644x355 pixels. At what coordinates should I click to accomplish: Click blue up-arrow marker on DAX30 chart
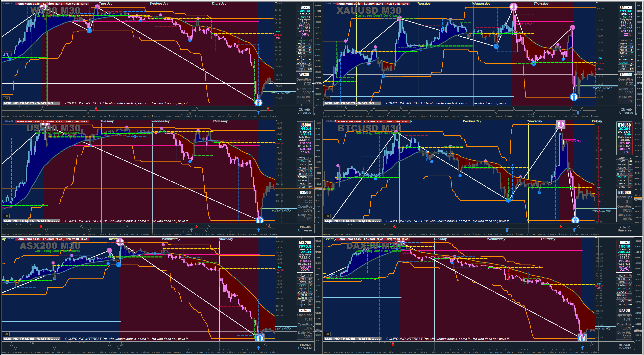582,338
